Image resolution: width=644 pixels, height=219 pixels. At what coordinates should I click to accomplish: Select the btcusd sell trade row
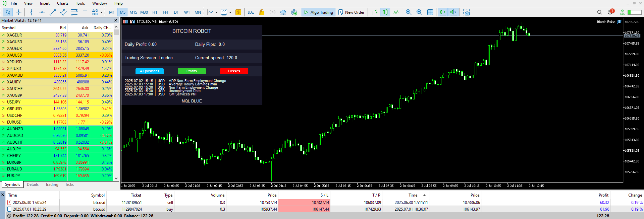point(325,203)
